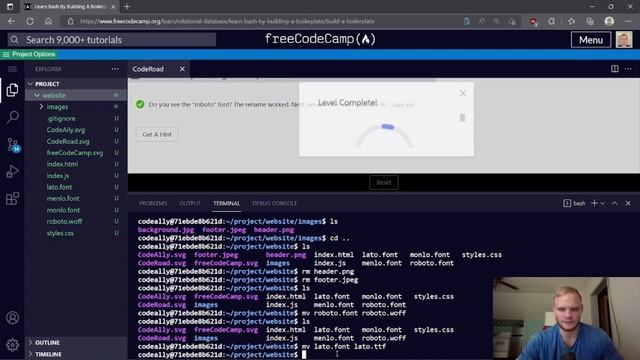Split the editor layout
Viewport: 640px width, 360px height.
615,69
